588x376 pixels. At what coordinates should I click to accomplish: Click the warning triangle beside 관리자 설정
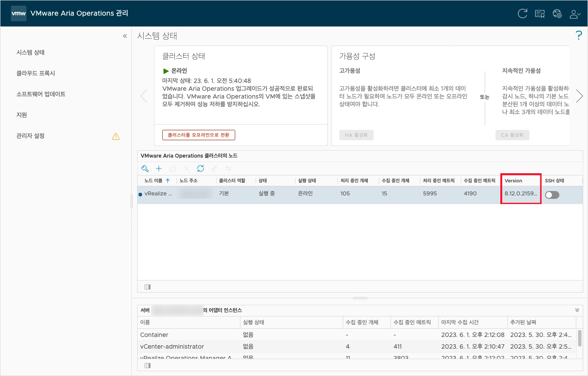(116, 136)
